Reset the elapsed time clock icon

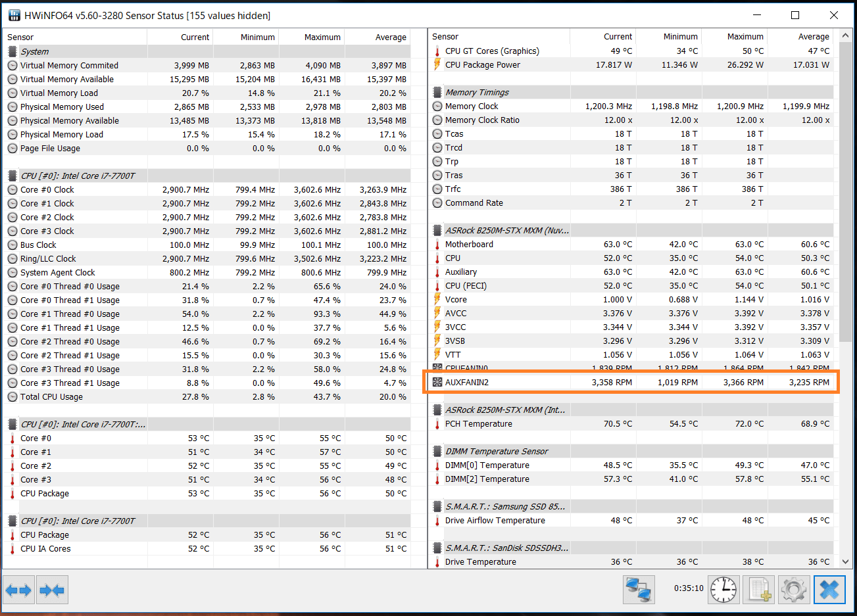723,589
